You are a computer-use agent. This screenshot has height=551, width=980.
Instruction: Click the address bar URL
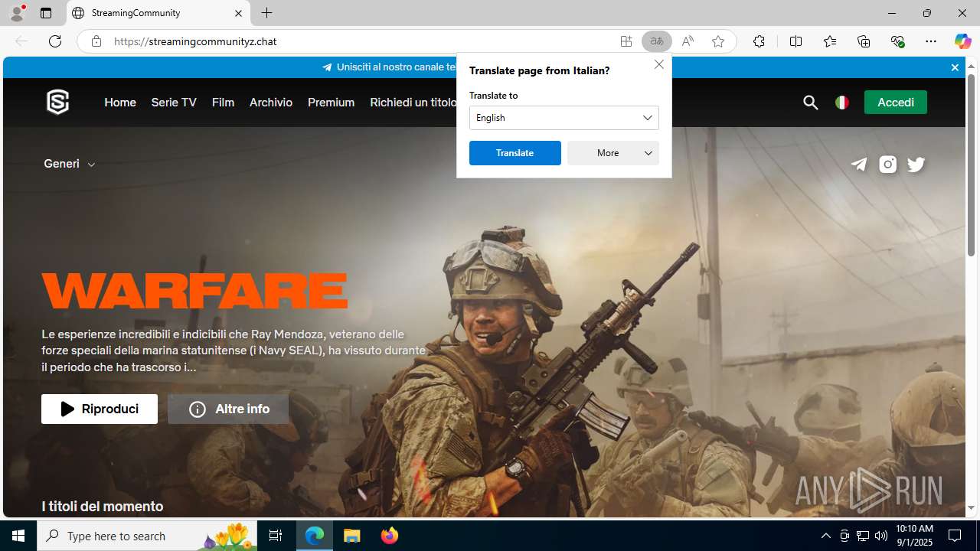coord(195,41)
